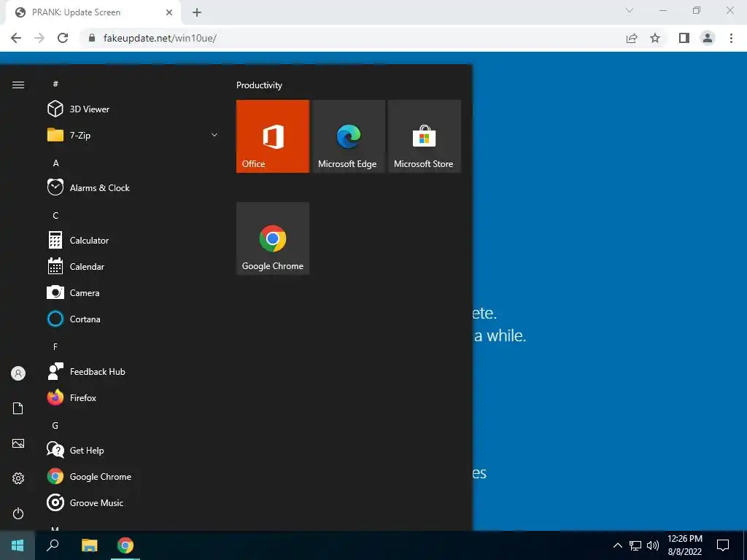Open user account options in Start
747x560 pixels.
[18, 373]
